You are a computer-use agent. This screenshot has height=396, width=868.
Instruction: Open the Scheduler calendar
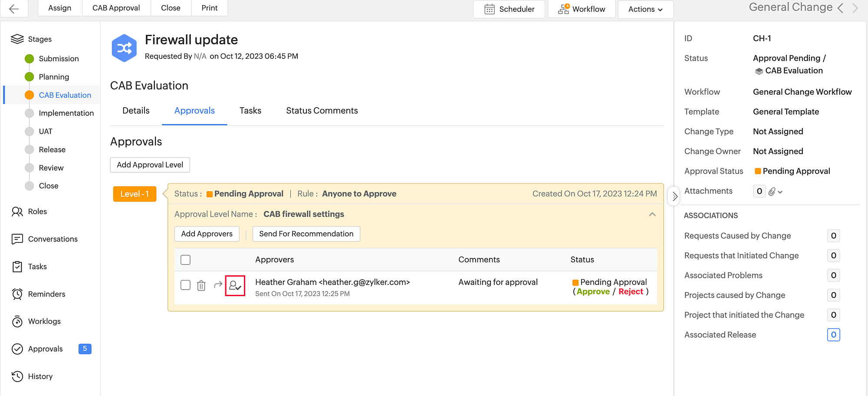(509, 9)
